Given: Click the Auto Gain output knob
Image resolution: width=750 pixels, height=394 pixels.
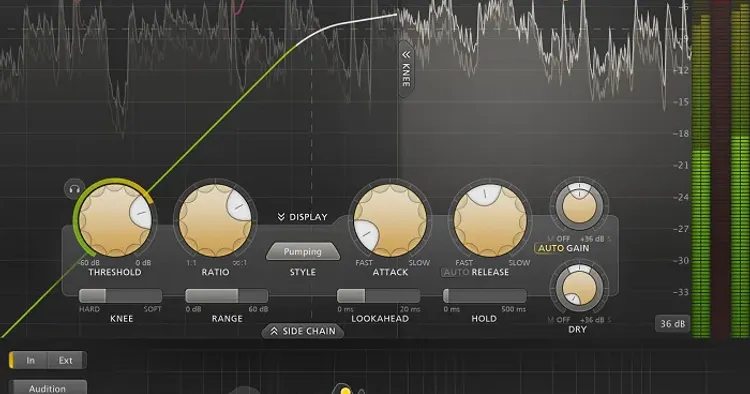Looking at the screenshot, I should click(x=579, y=206).
